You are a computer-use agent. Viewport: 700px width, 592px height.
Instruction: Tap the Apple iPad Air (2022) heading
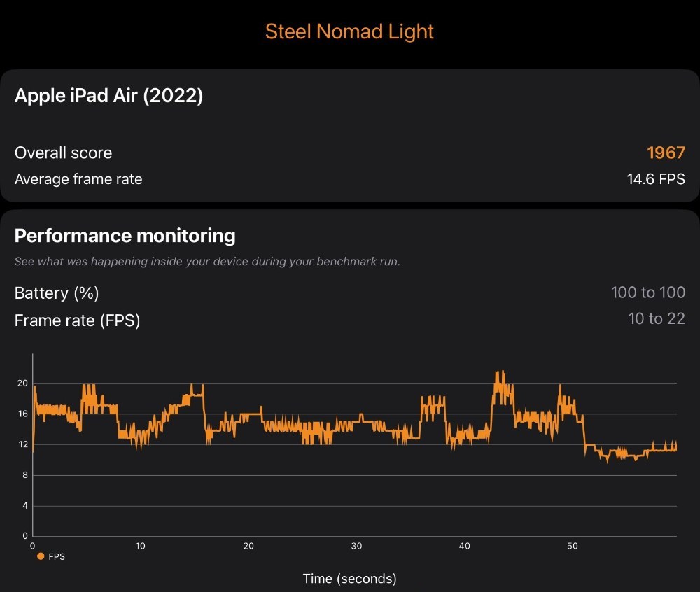point(109,95)
